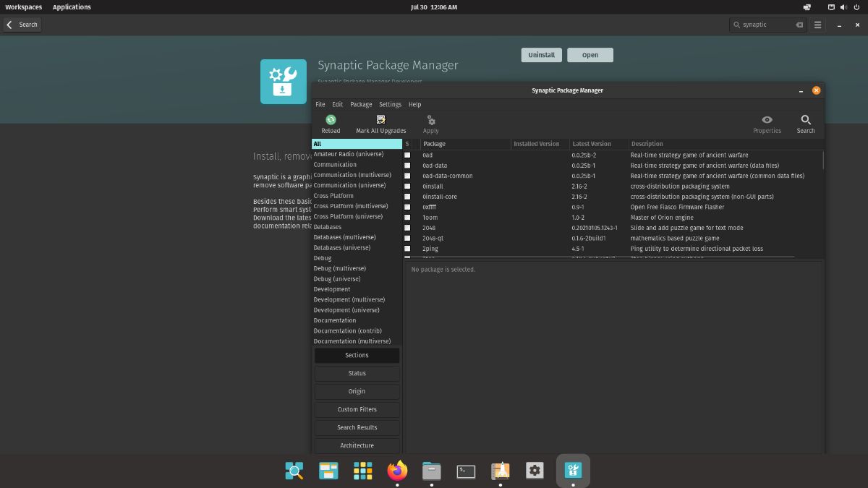The height and width of the screenshot is (488, 868).
Task: Apply marked package changes
Action: click(430, 123)
